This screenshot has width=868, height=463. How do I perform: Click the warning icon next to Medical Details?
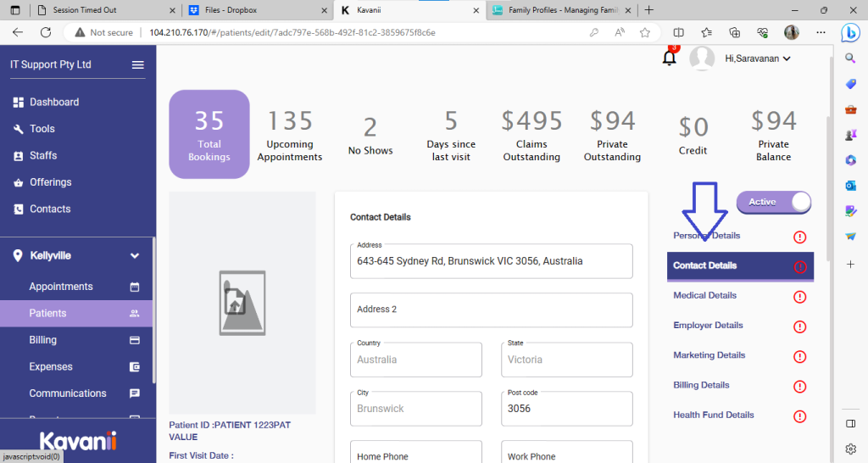coord(799,297)
